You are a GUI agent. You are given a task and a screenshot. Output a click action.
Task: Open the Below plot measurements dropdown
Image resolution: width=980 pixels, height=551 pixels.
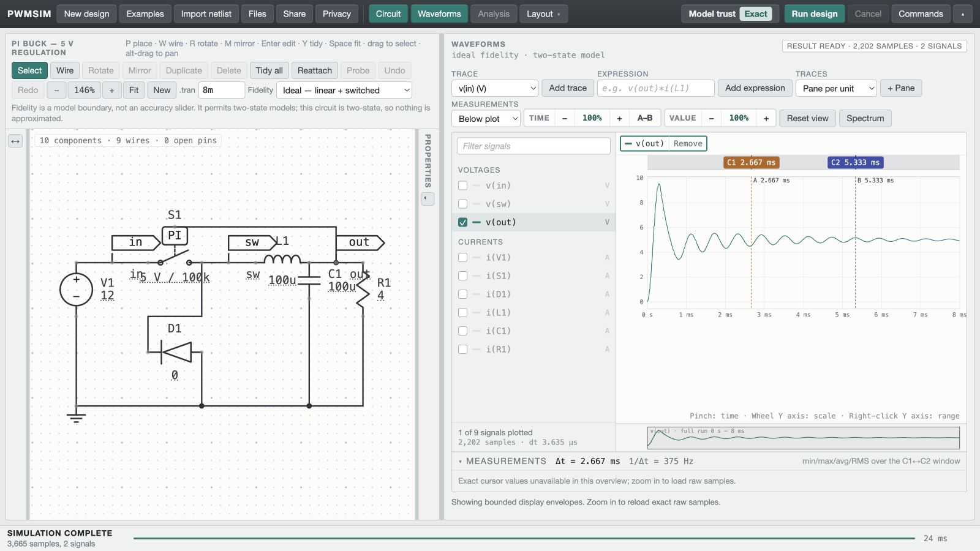tap(486, 118)
